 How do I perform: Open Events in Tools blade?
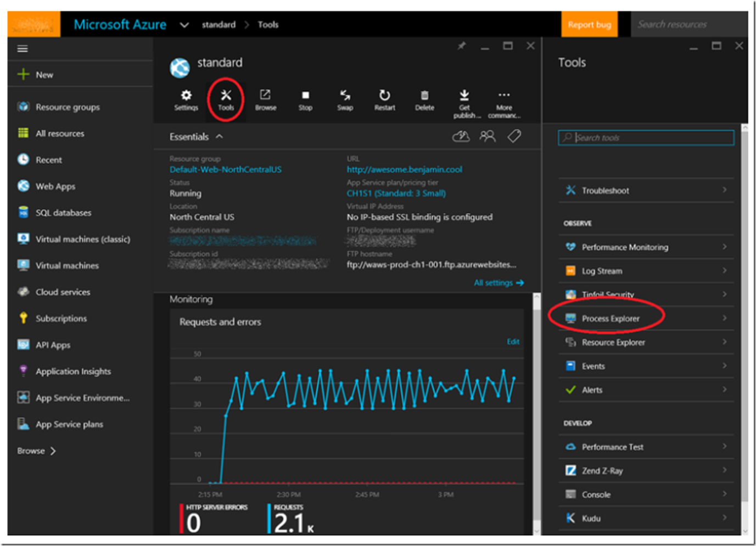pos(646,366)
